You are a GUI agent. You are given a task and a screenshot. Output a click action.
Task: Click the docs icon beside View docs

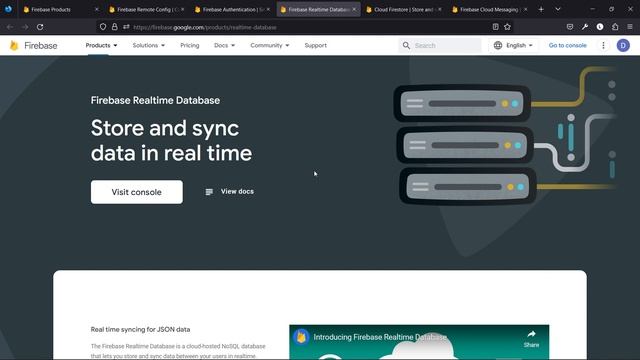click(209, 192)
